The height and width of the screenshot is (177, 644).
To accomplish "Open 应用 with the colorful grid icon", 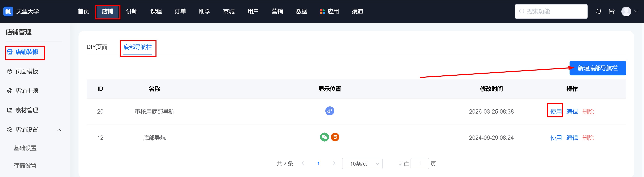I will click(329, 11).
